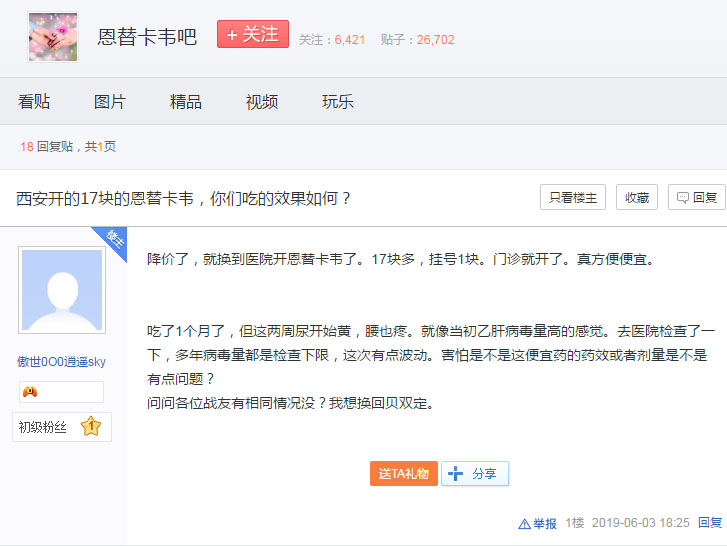Viewport: 727px width, 546px height.
Task: Open user profile 傲世0O0逍遥sky
Action: click(61, 362)
